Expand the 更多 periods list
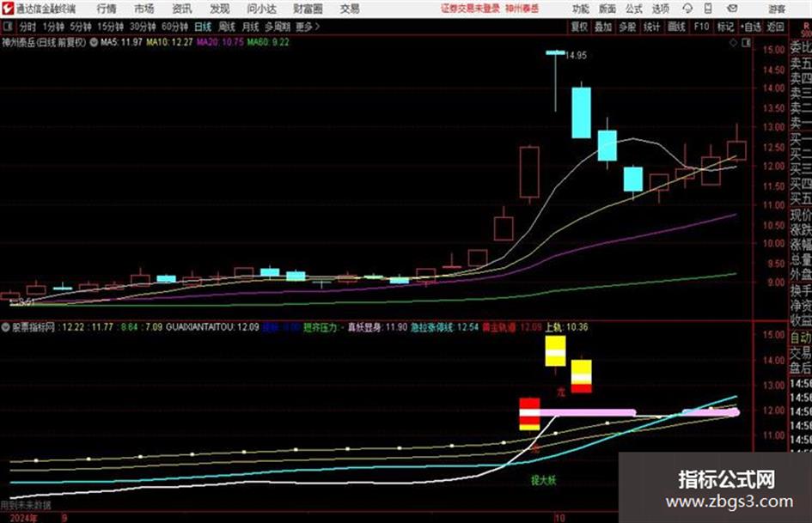 pos(308,27)
